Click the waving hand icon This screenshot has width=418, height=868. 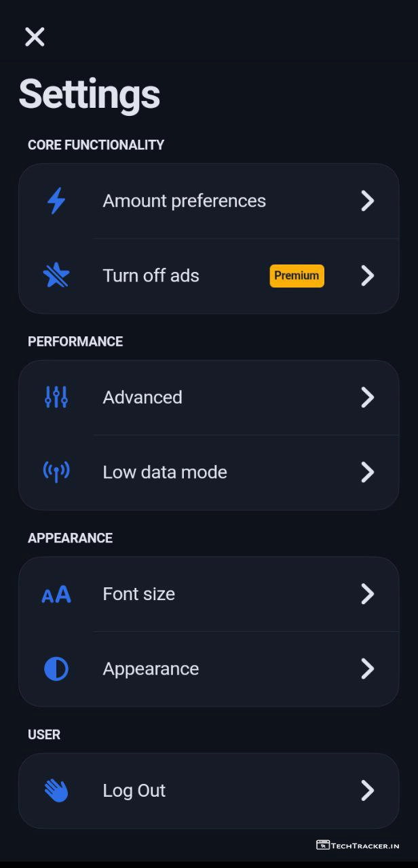point(56,791)
